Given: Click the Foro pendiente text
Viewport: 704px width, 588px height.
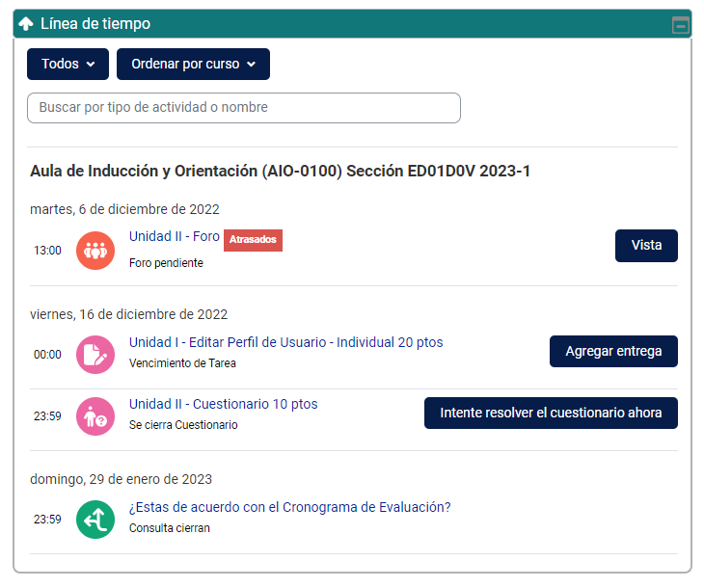Looking at the screenshot, I should pyautogui.click(x=166, y=263).
